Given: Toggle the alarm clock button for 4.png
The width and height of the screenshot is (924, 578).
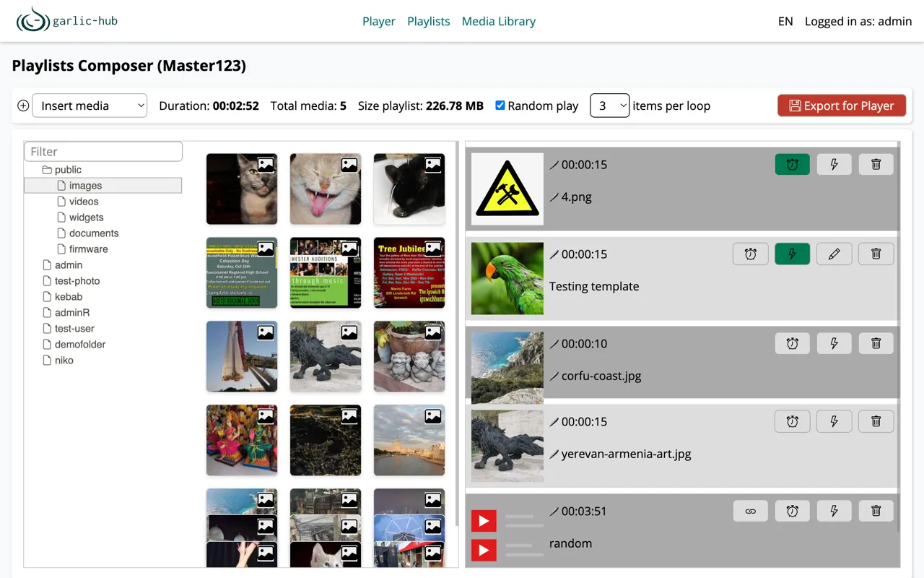Looking at the screenshot, I should (x=793, y=164).
